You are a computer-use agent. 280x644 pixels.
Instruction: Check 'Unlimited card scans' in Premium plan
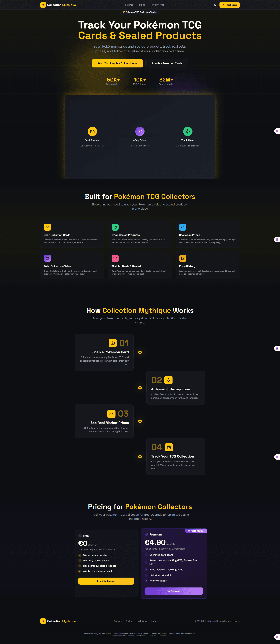[x=146, y=555]
